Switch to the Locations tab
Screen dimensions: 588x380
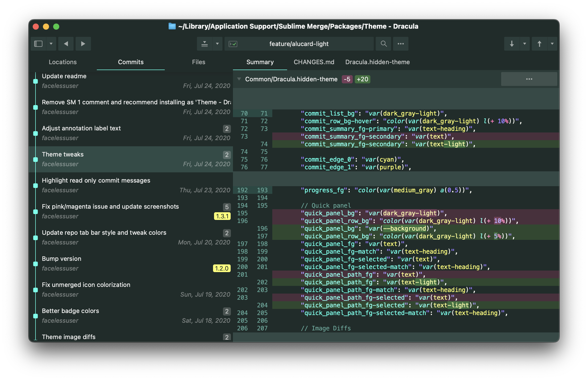pyautogui.click(x=63, y=62)
